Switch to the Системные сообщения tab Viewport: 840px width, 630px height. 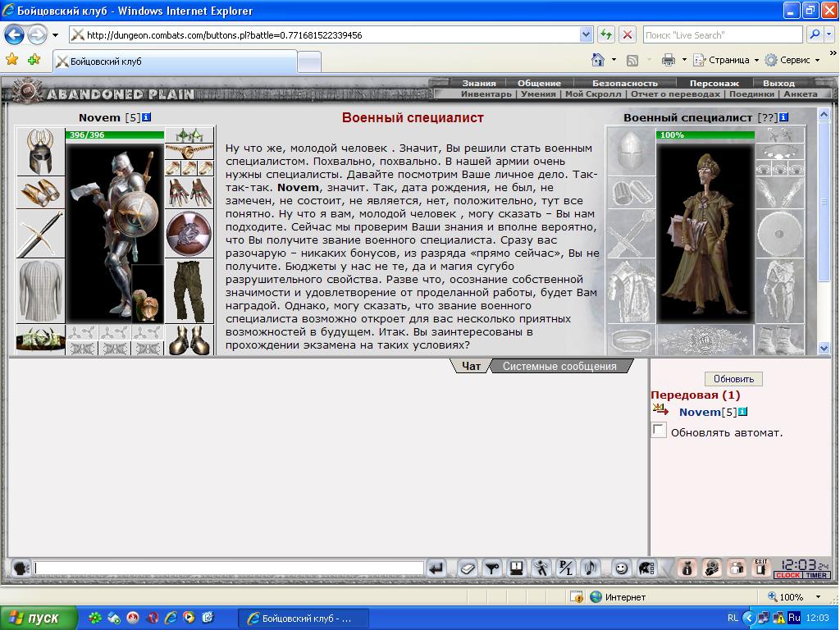point(559,366)
